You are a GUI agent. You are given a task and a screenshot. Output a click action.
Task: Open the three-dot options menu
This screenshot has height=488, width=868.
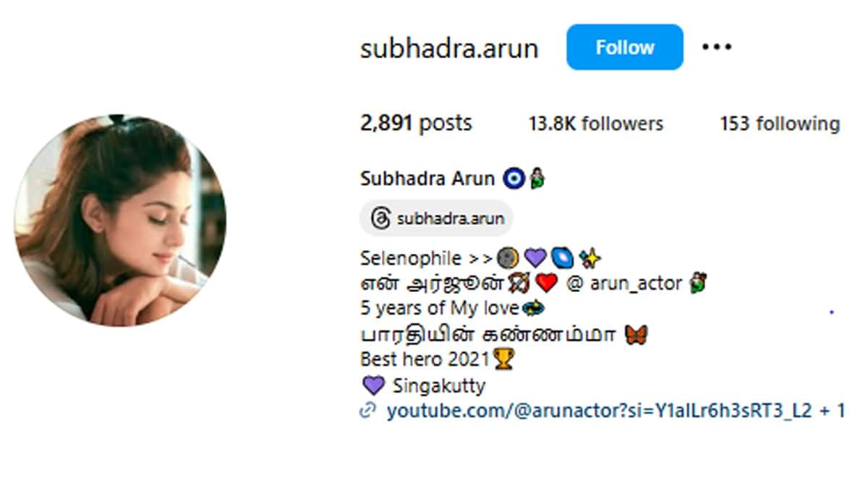(x=717, y=47)
